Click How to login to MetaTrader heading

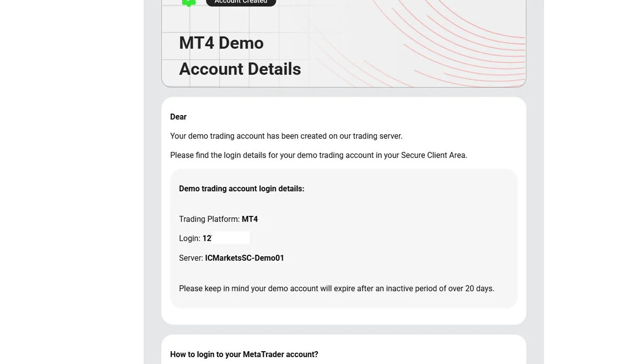(x=244, y=354)
